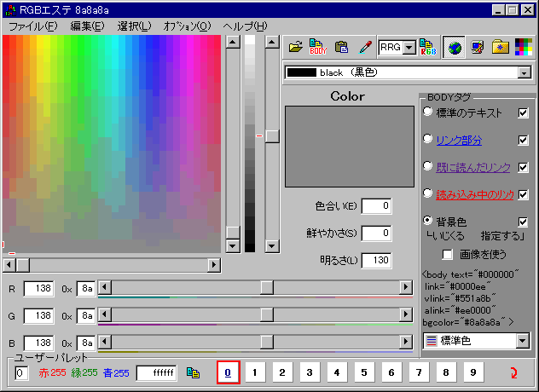Click the clipboard paste icon
Image resolution: width=539 pixels, height=392 pixels.
pyautogui.click(x=341, y=48)
